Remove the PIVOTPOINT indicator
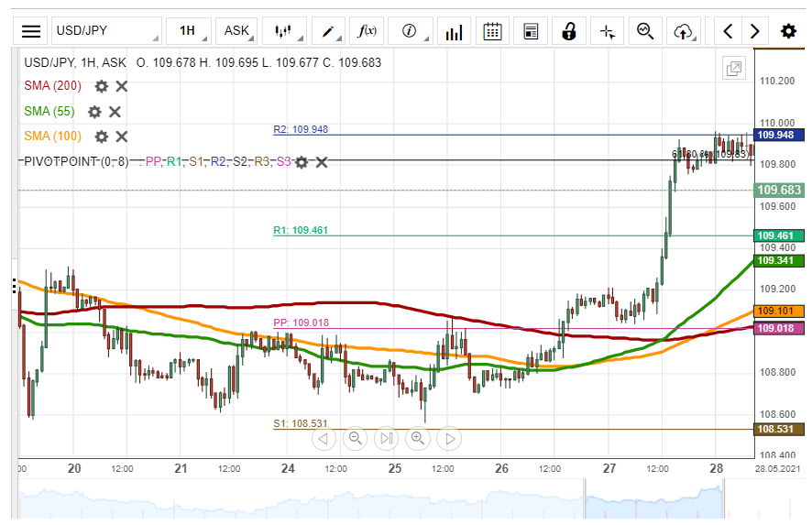The image size is (812, 525). tap(322, 162)
